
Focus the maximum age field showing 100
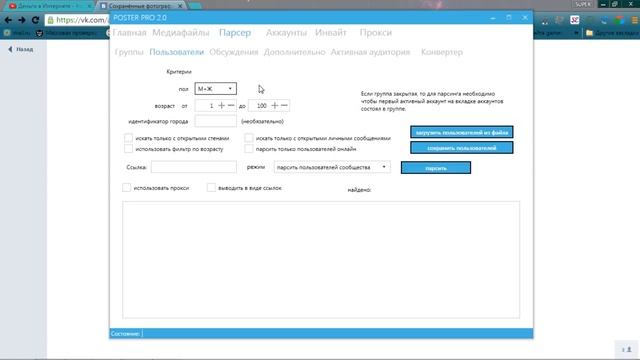point(259,106)
